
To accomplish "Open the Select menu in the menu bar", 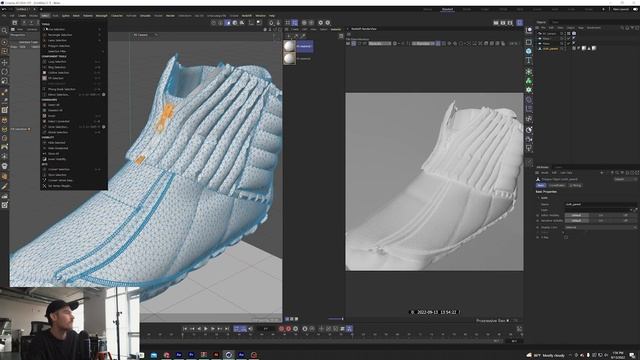I will (x=45, y=16).
